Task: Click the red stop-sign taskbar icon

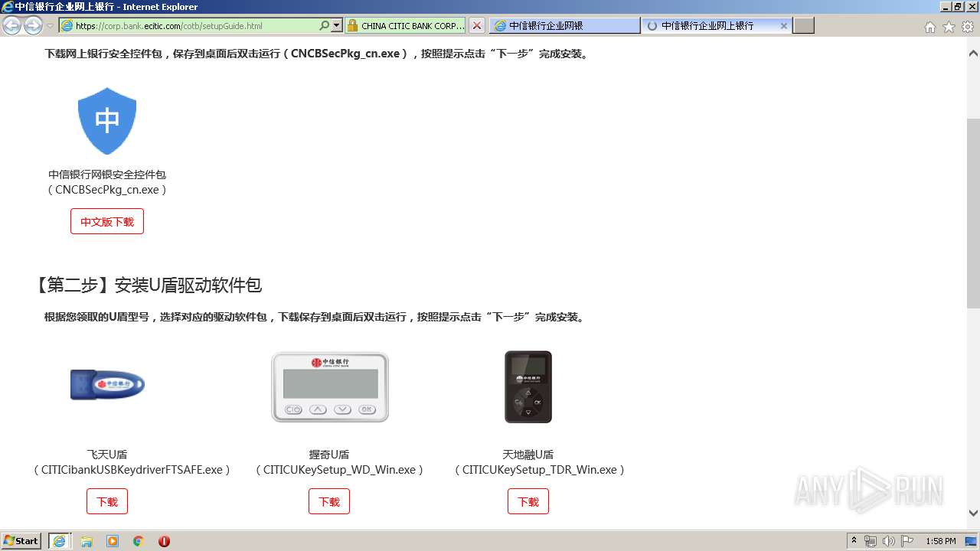Action: tap(164, 541)
